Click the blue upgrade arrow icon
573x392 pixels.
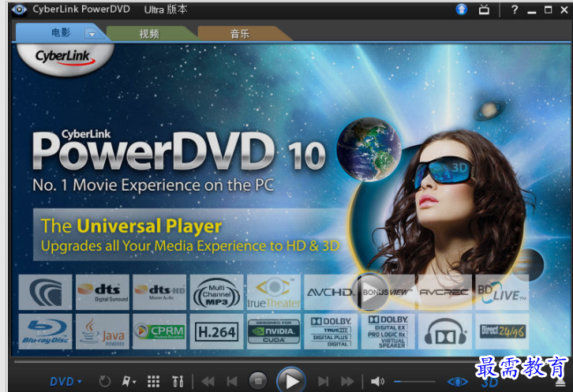pyautogui.click(x=462, y=9)
